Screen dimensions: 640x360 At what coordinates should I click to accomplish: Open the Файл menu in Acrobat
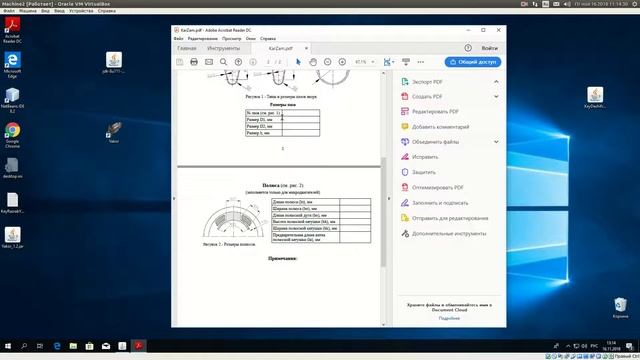click(178, 38)
